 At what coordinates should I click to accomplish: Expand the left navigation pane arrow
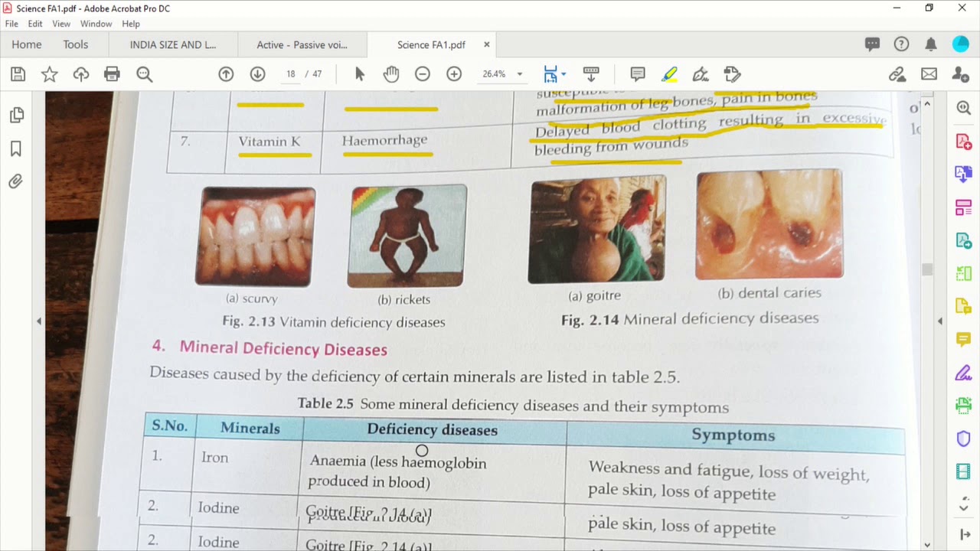click(x=39, y=321)
